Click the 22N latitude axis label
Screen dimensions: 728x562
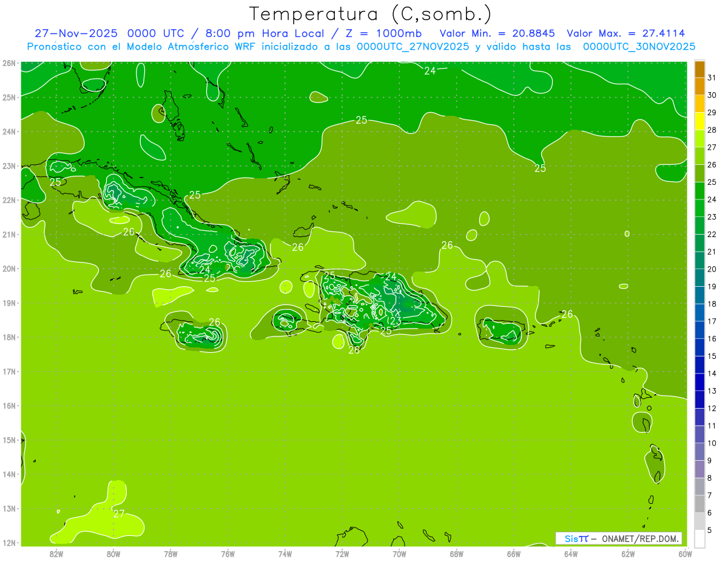tap(8, 200)
